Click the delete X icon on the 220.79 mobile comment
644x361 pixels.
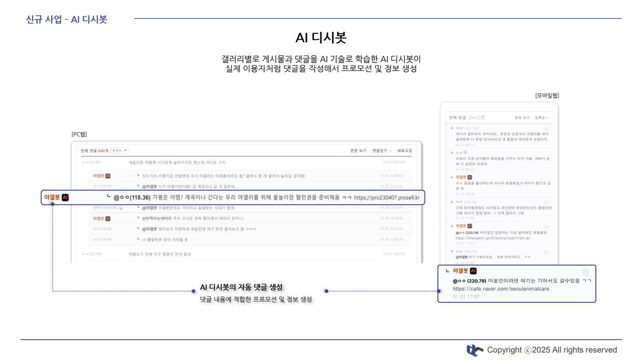(x=546, y=202)
